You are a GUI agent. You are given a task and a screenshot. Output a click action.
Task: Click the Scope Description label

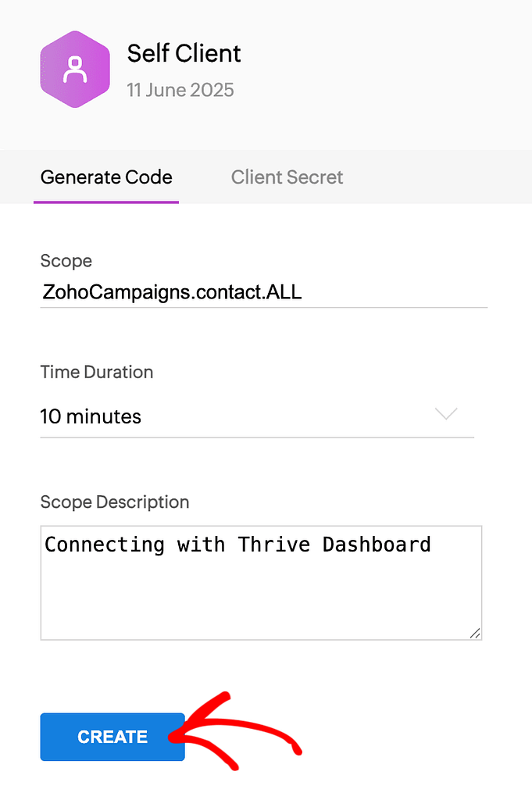(x=115, y=502)
